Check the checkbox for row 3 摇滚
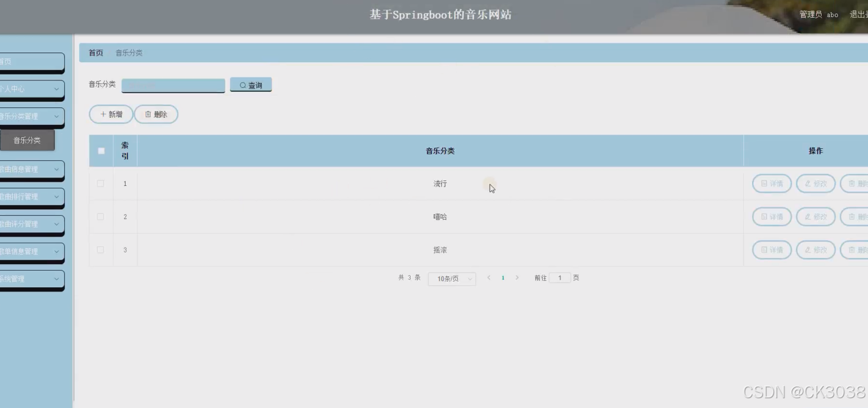This screenshot has width=868, height=408. [101, 249]
